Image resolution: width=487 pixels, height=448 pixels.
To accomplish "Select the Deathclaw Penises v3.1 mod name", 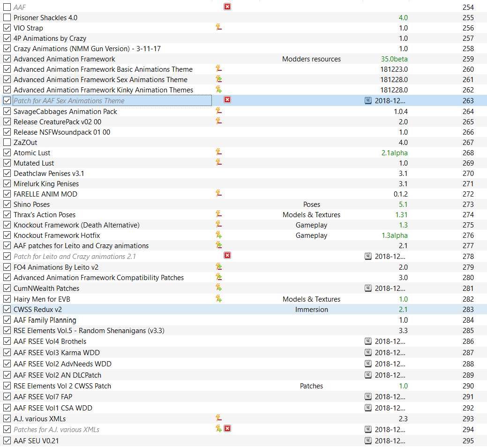I will 49,174.
